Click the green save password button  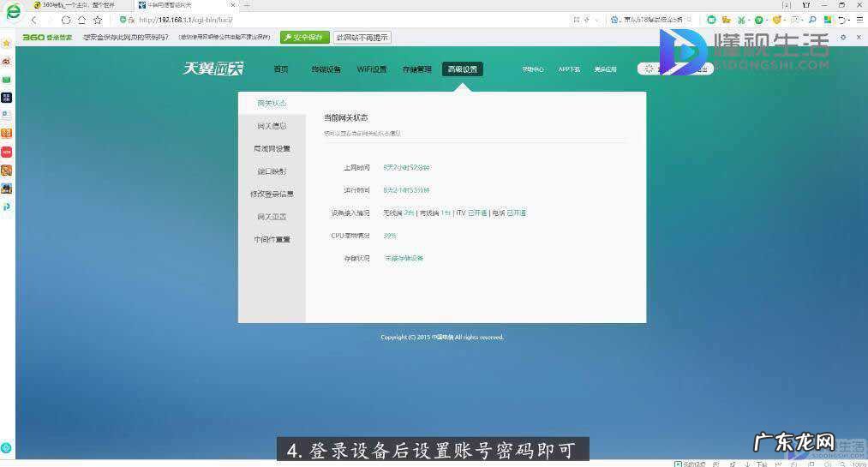pos(304,37)
